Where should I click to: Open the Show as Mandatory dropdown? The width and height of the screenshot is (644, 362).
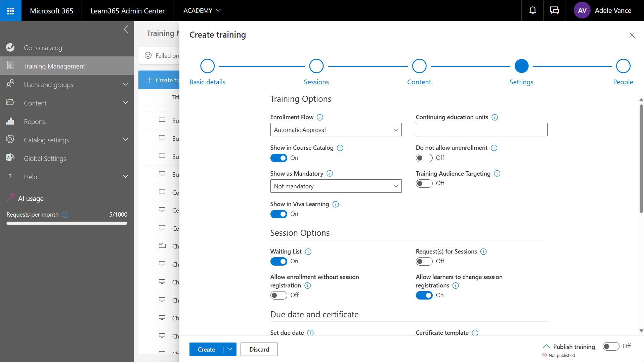(x=336, y=186)
